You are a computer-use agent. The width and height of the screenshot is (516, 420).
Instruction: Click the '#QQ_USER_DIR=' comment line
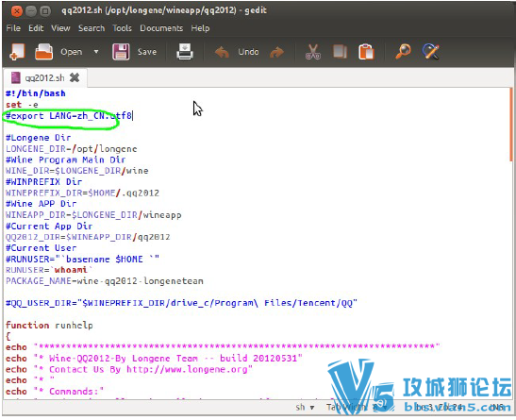[x=181, y=303]
